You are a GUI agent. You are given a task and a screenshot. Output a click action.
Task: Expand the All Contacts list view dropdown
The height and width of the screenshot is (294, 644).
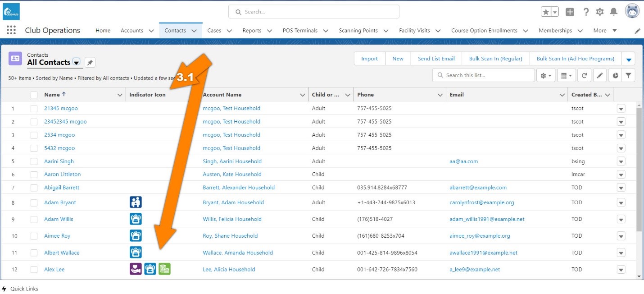(77, 63)
